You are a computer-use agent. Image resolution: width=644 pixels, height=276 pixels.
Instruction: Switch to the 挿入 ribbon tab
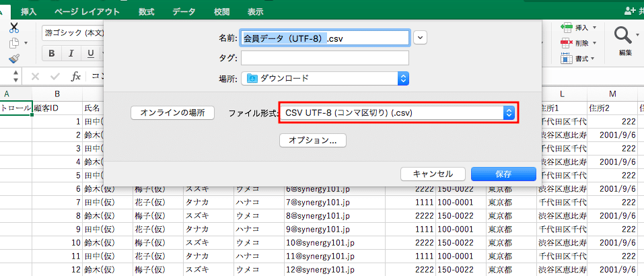(x=29, y=12)
